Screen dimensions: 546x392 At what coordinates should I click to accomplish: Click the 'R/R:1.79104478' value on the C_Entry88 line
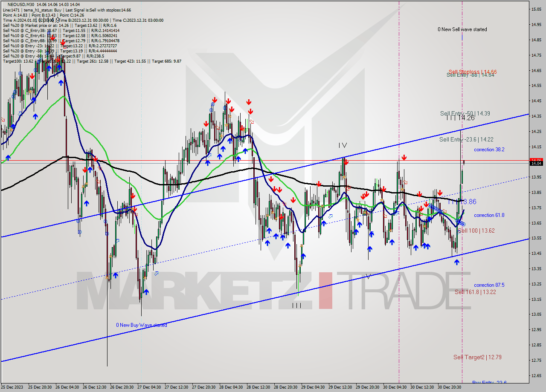[x=106, y=40]
